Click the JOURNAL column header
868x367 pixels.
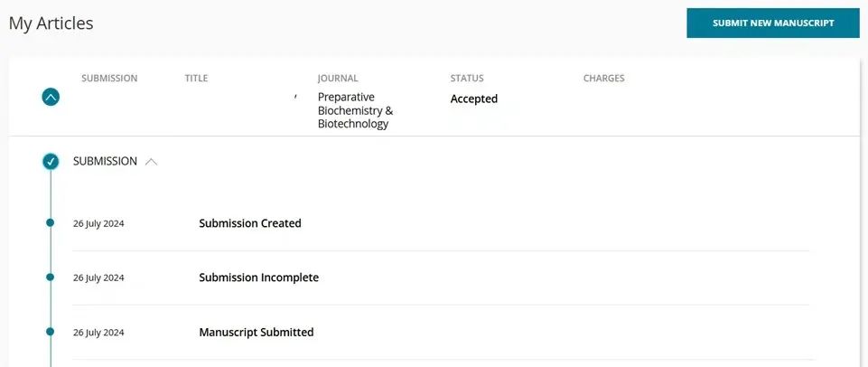pos(338,79)
